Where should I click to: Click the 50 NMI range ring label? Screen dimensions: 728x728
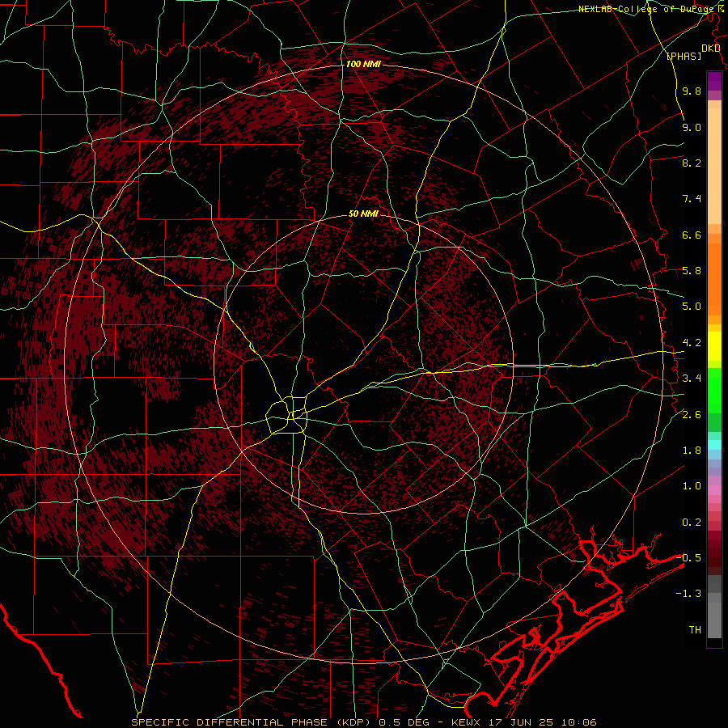coord(363,214)
